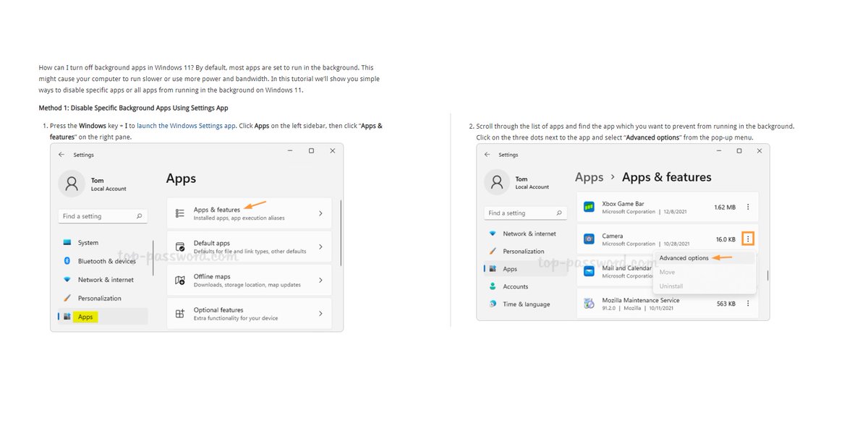Click the Mail and Calendar app icon
The image size is (868, 428).
588,271
